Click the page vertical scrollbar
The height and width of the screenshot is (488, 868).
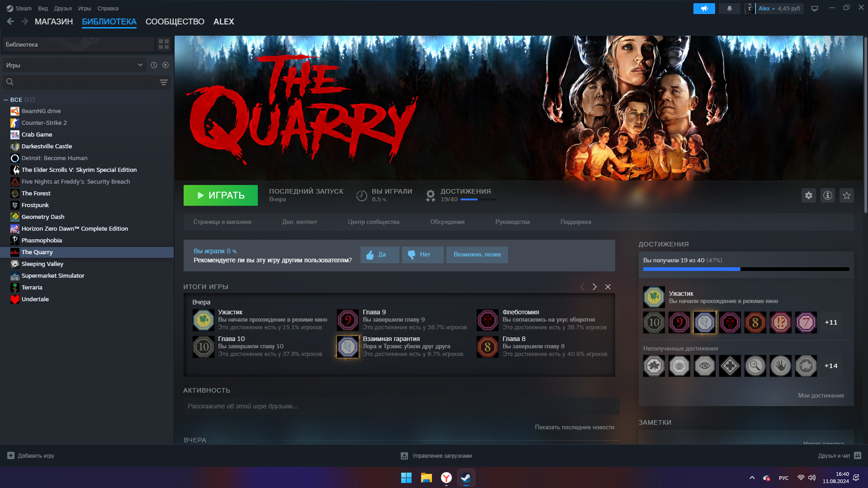[x=865, y=124]
